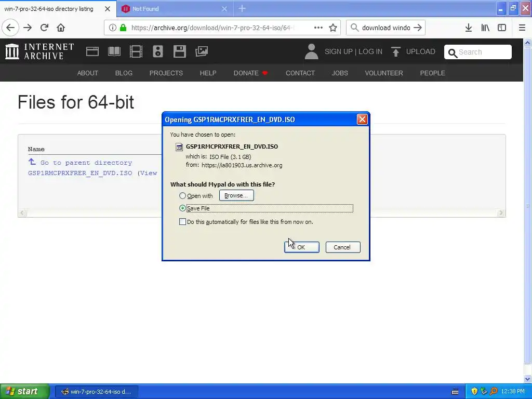Open the browser downloads panel
Viewport: 532px width, 399px height.
[469, 28]
